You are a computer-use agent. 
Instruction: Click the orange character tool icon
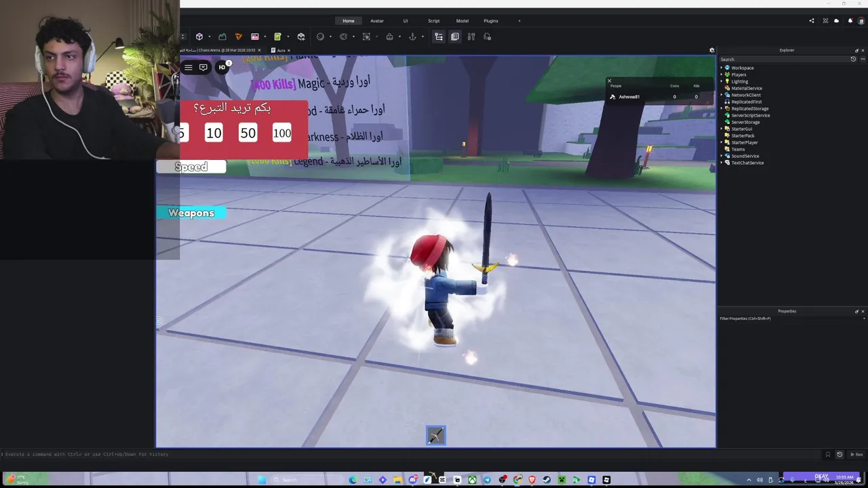click(x=238, y=37)
